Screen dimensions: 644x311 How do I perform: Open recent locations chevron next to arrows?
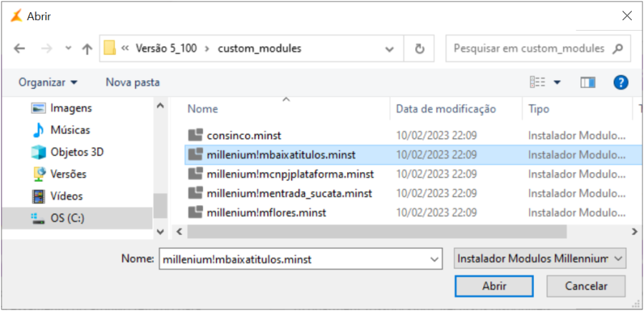(69, 49)
